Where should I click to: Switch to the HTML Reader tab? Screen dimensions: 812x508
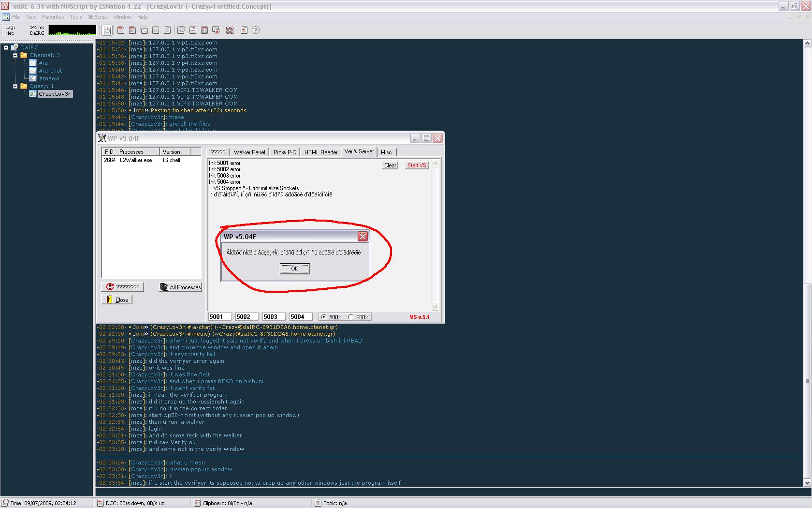point(320,152)
